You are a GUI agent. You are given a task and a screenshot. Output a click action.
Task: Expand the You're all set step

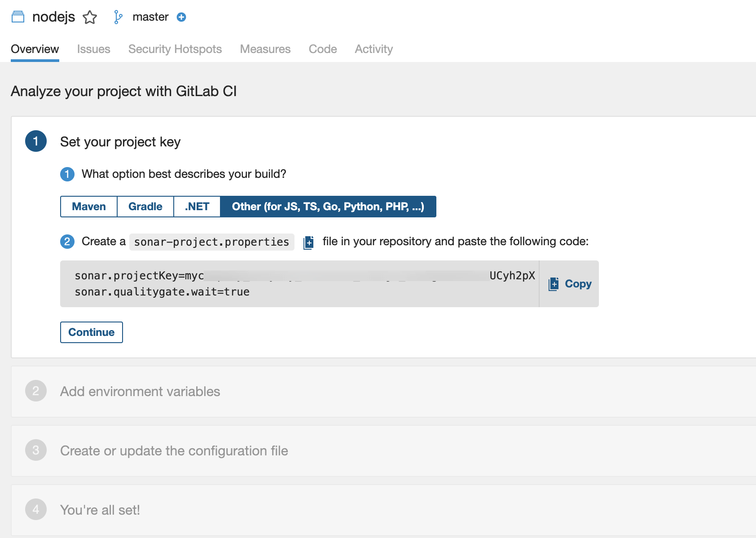pos(100,510)
